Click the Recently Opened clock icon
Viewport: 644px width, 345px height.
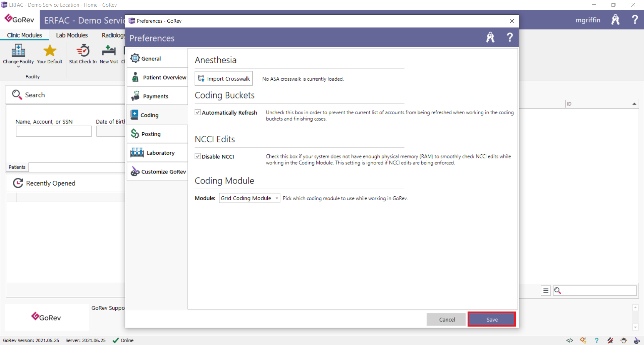(x=18, y=183)
